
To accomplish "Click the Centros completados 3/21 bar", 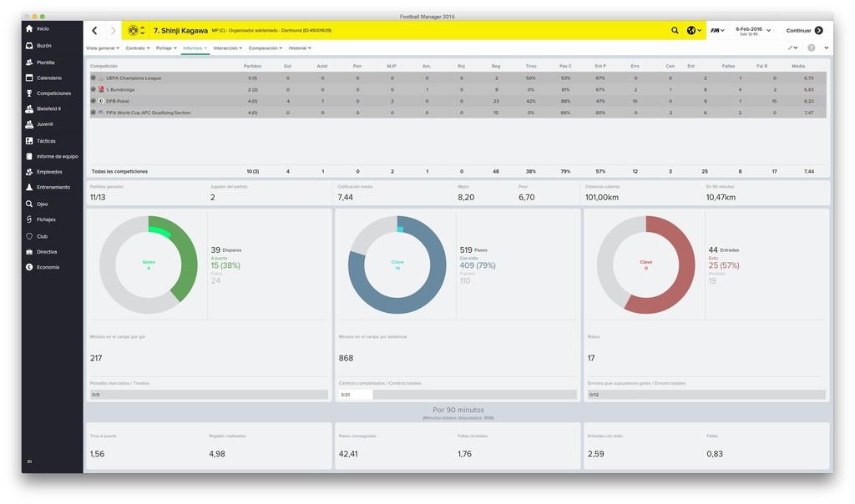I will click(x=458, y=395).
